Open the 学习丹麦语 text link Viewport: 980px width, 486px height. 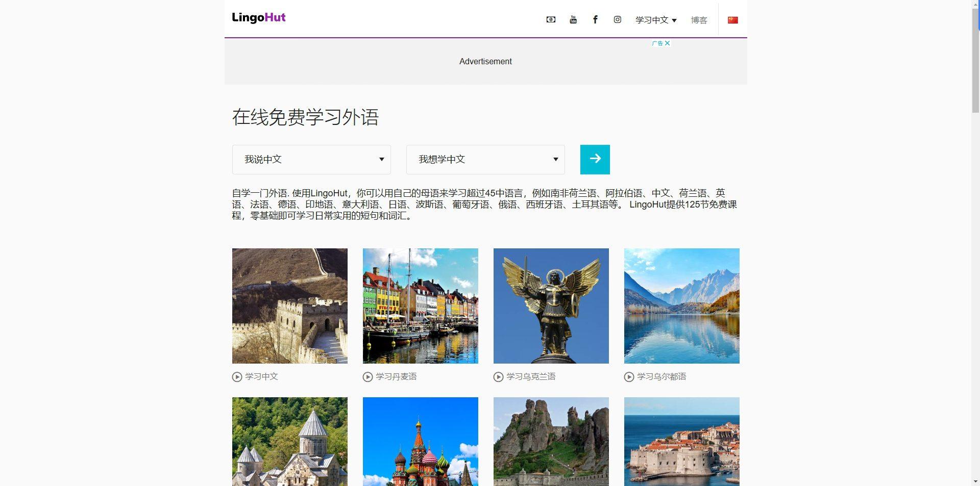click(x=396, y=377)
